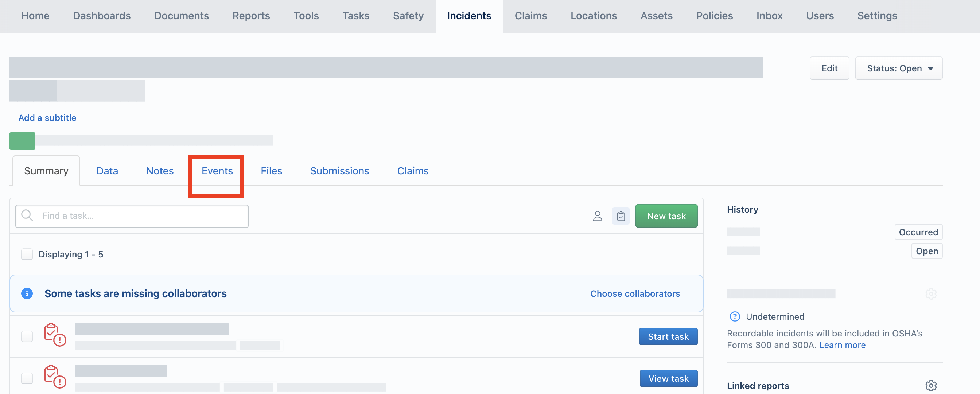980x394 pixels.
Task: Open Dashboards in the top navigation
Action: tap(102, 16)
